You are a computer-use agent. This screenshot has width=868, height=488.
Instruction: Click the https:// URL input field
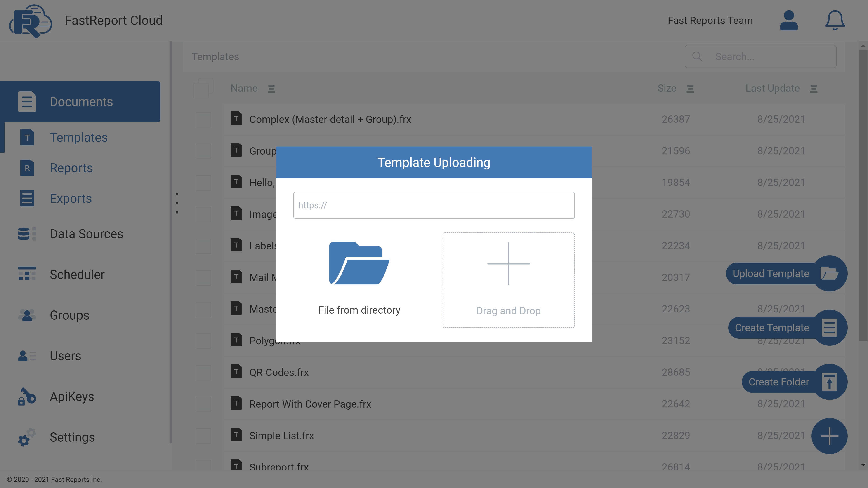tap(434, 205)
